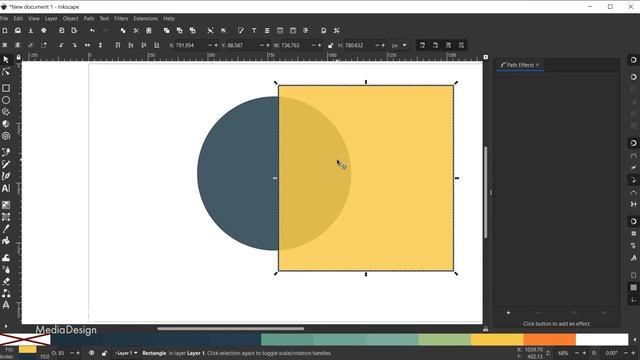The height and width of the screenshot is (360, 640).
Task: Toggle Layer 1 visibility eye
Action: (x=91, y=353)
